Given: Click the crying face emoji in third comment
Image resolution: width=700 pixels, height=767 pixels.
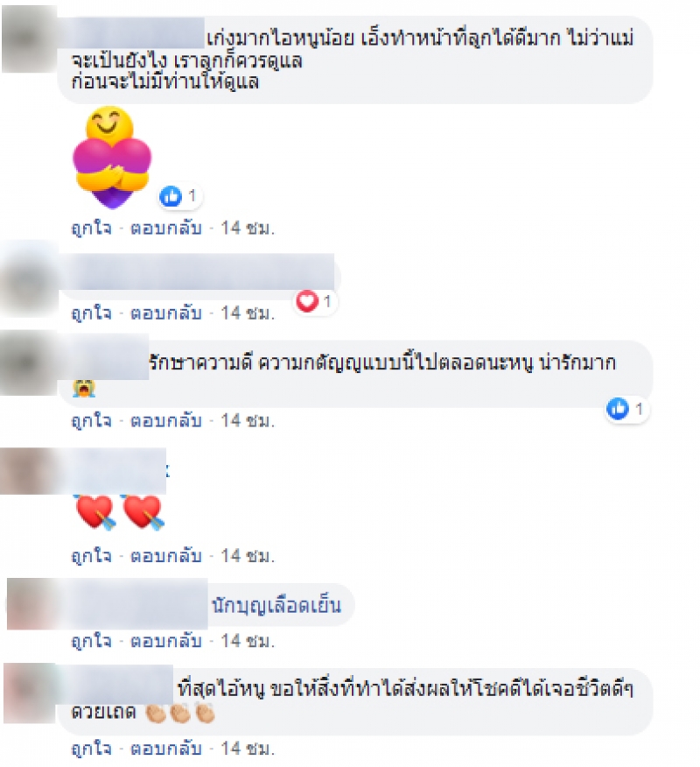Looking at the screenshot, I should tap(84, 387).
